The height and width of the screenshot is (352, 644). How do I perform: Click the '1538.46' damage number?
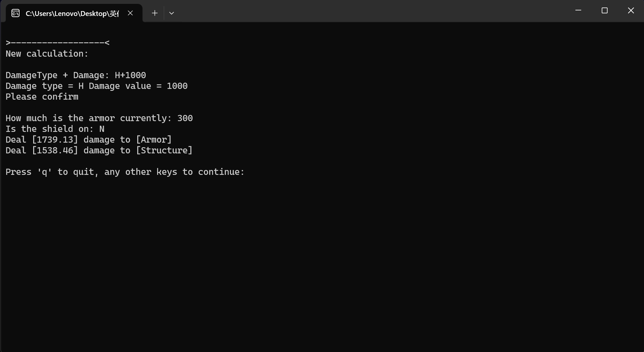[x=55, y=150]
